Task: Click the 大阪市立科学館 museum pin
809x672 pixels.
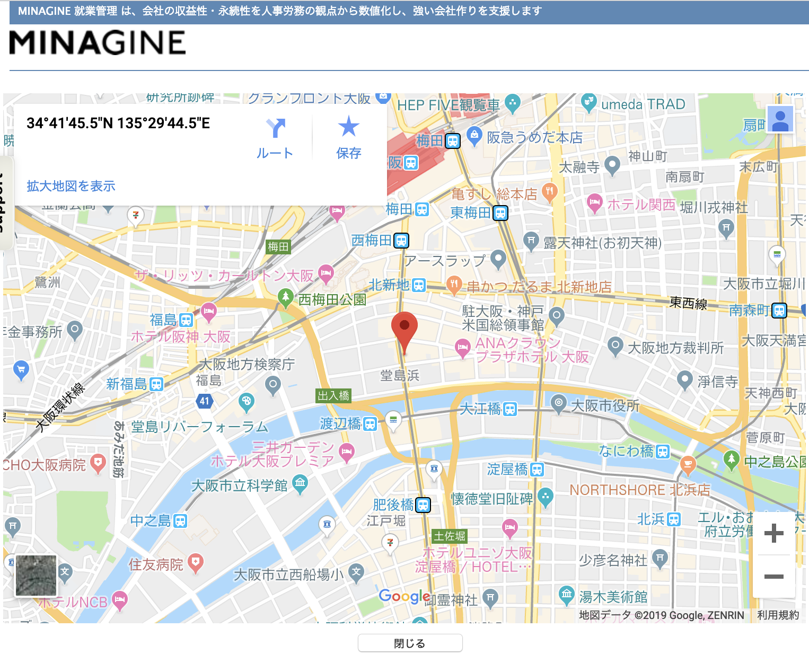Action: (x=300, y=484)
